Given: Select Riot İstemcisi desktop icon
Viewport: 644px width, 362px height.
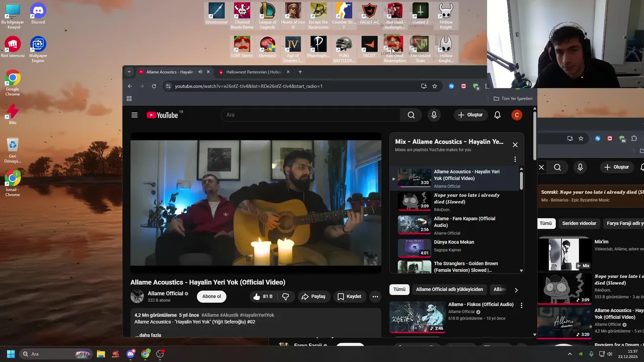Looking at the screenshot, I should point(13,47).
